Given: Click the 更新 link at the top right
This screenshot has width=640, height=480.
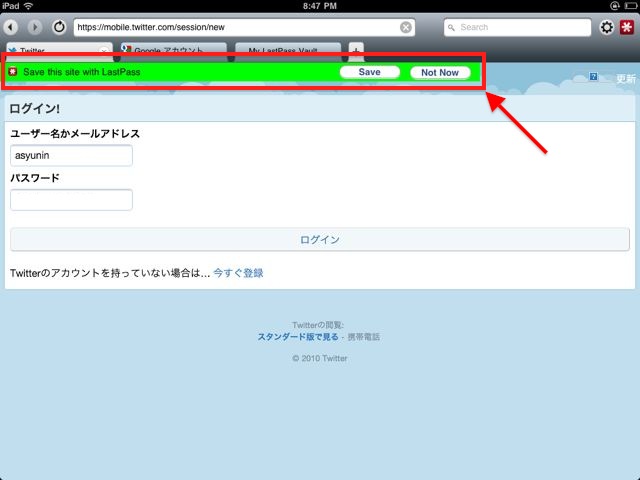Looking at the screenshot, I should point(626,78).
